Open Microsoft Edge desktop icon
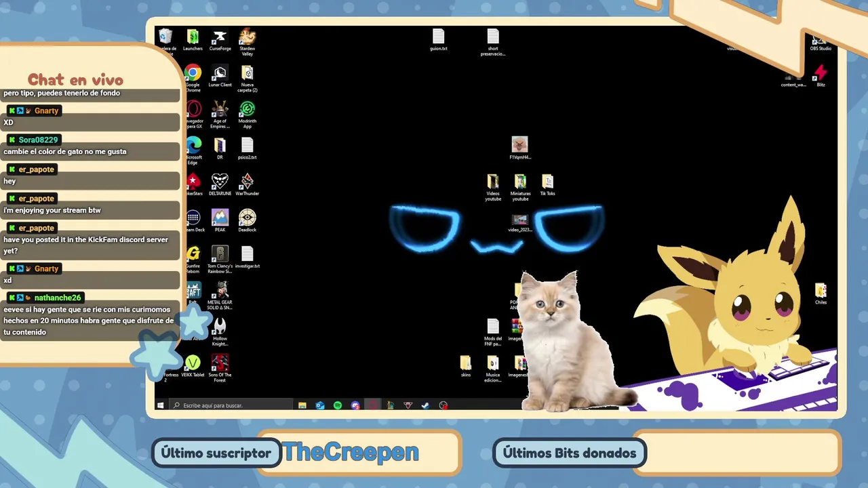This screenshot has height=488, width=868. click(193, 150)
